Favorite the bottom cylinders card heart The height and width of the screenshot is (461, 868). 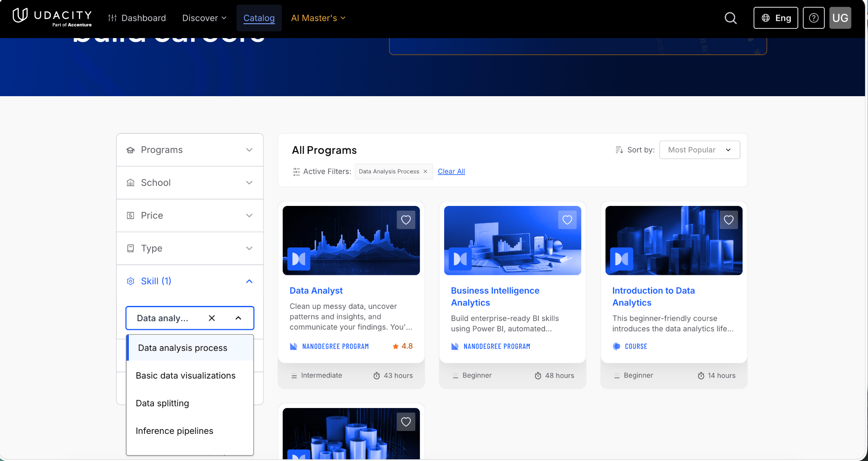pos(406,422)
